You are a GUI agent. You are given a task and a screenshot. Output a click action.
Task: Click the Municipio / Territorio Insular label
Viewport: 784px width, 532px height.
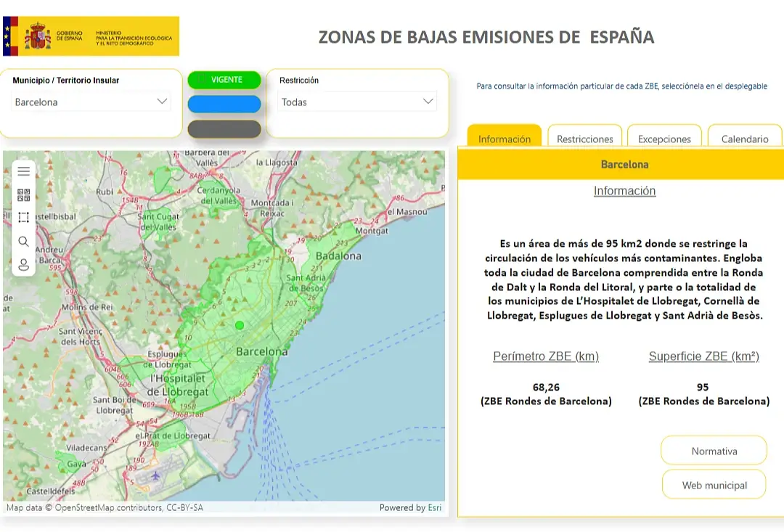66,80
